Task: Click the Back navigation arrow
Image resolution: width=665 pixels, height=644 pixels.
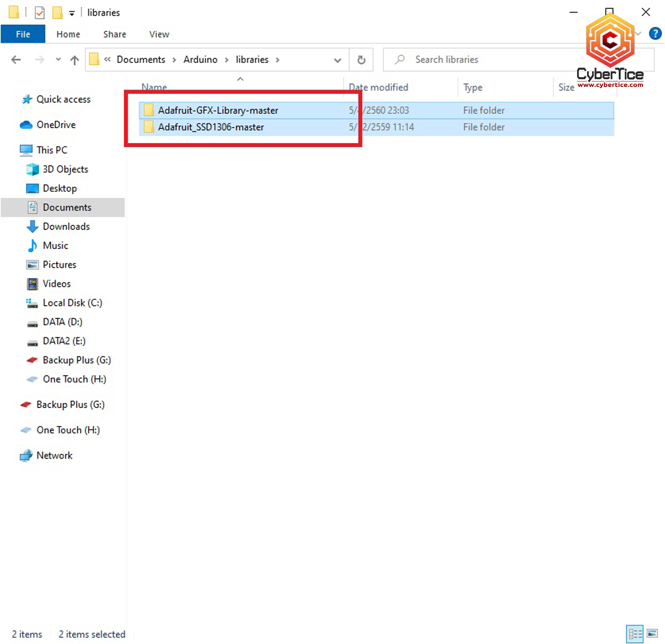Action: 16,59
